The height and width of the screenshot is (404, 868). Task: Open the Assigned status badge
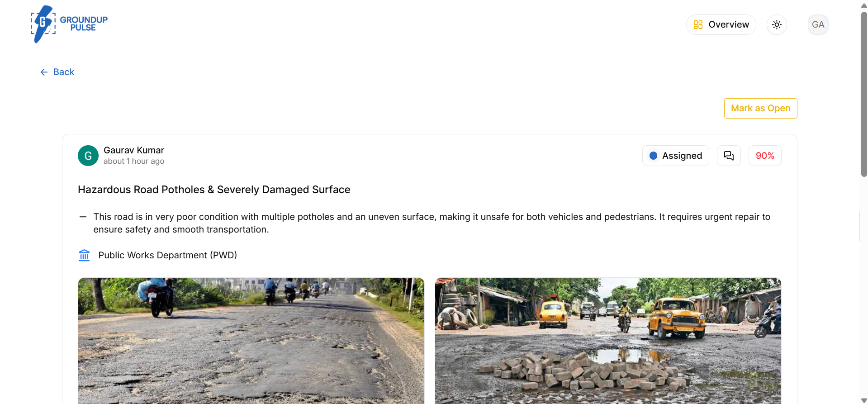[x=675, y=156]
